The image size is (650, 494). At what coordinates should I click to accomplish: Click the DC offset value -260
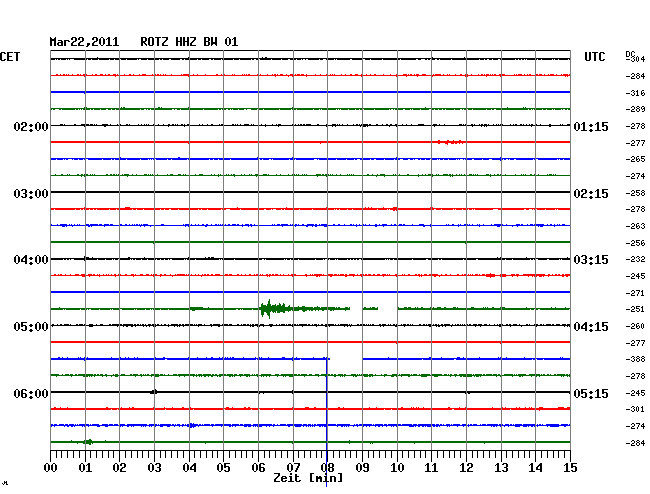[x=635, y=326]
